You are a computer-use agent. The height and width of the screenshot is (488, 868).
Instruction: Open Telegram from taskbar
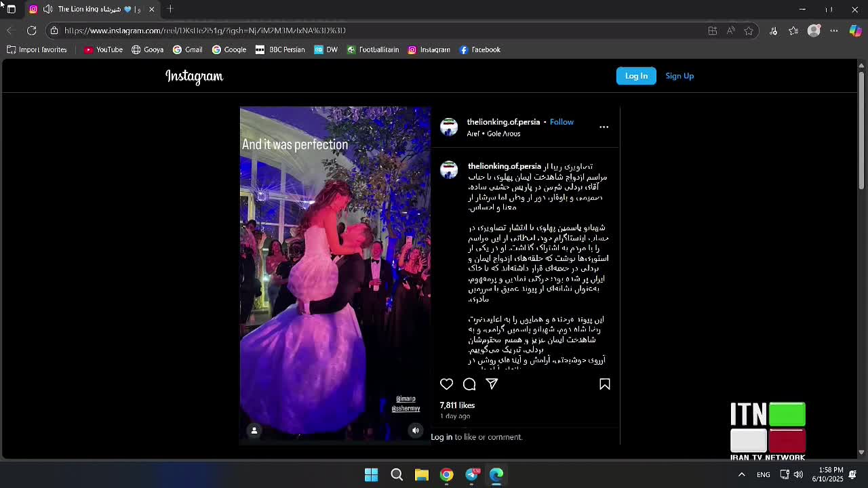tap(472, 474)
